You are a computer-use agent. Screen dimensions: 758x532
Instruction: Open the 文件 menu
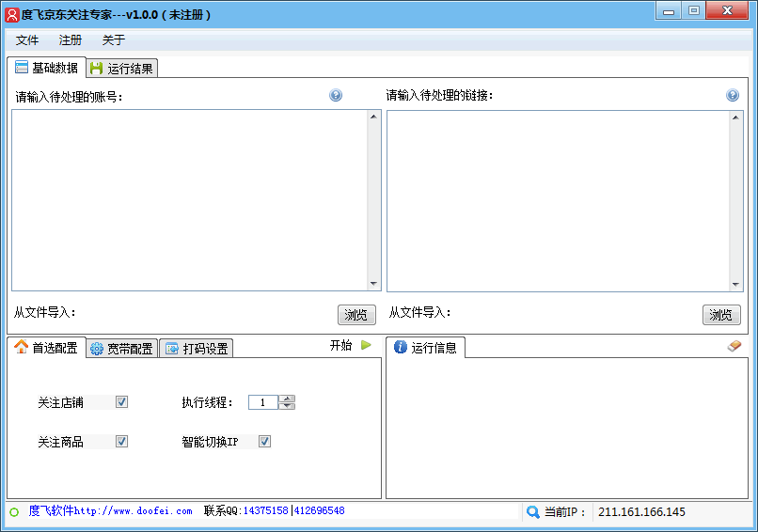[27, 40]
